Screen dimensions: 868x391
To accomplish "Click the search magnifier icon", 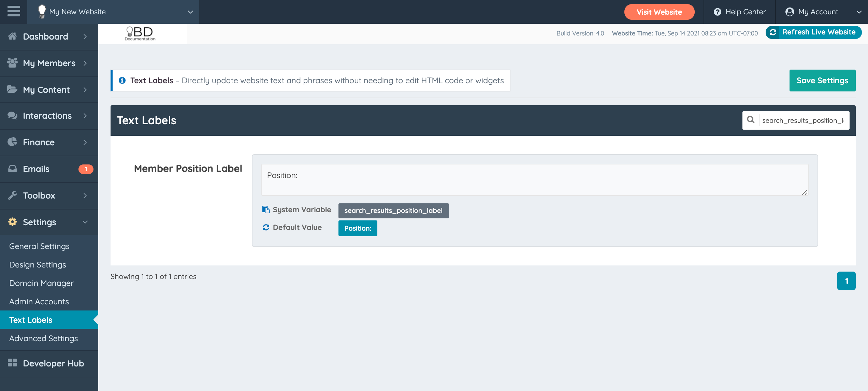I will tap(751, 120).
